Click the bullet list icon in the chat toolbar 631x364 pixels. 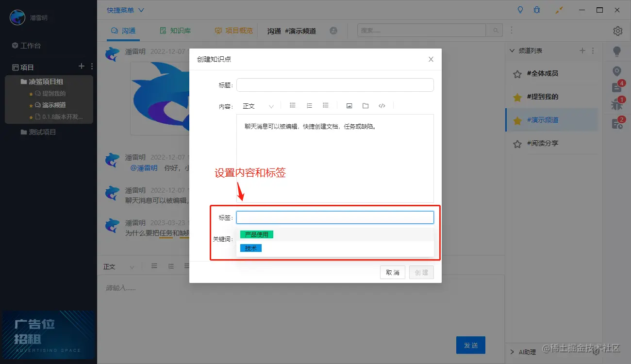(x=154, y=266)
